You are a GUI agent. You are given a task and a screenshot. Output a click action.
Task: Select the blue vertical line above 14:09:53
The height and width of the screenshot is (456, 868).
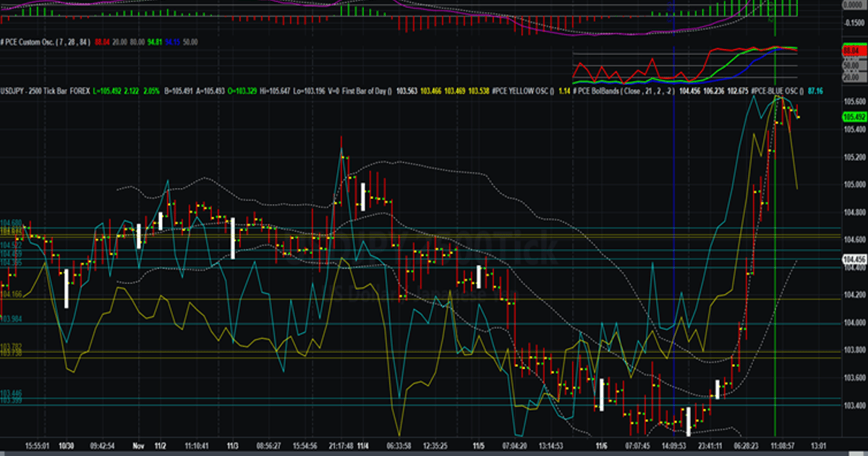coord(674,217)
